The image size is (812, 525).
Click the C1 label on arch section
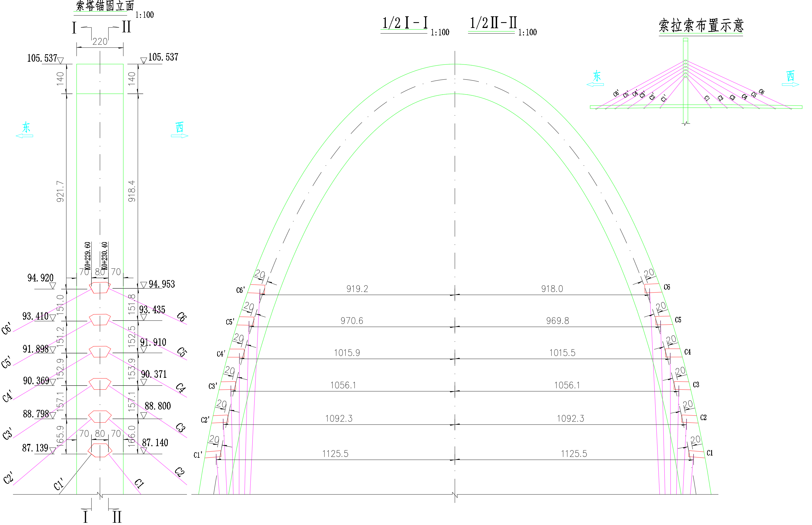tap(710, 453)
